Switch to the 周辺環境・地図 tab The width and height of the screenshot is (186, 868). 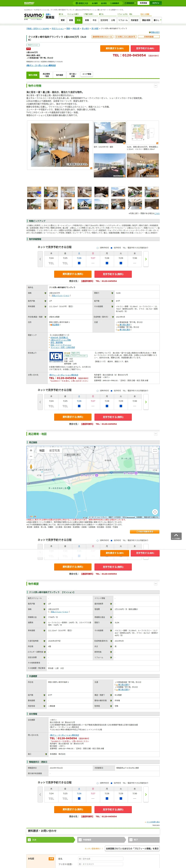(x=46, y=75)
